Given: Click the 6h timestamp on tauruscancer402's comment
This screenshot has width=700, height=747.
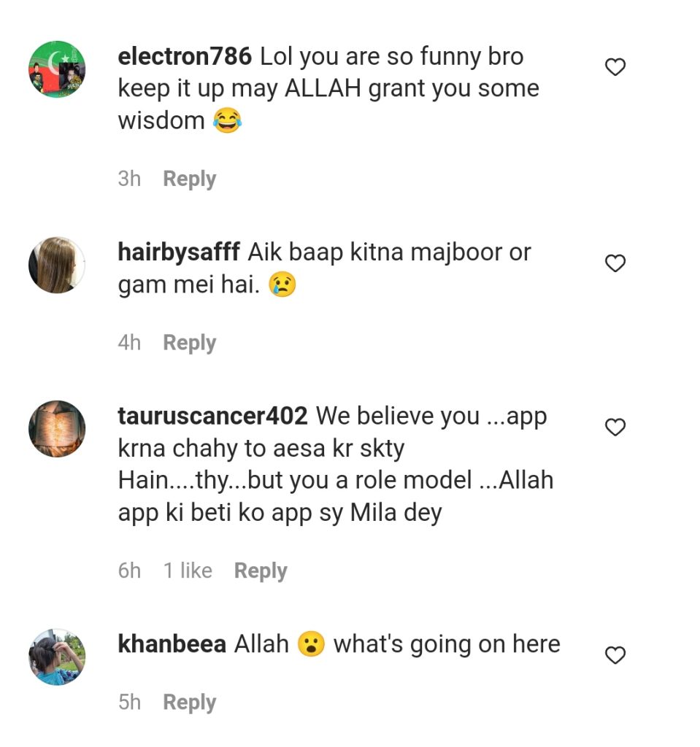Looking at the screenshot, I should tap(129, 571).
